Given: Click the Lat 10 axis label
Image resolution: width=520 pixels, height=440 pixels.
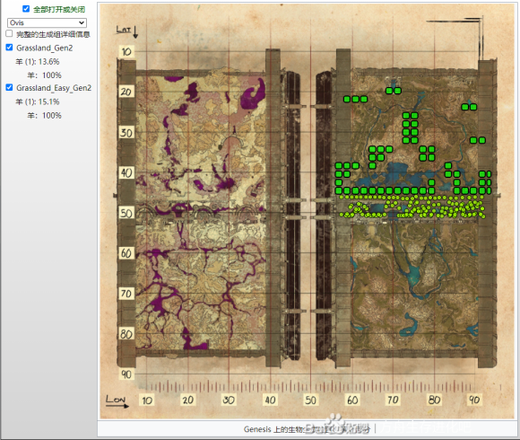Looking at the screenshot, I should [x=127, y=52].
